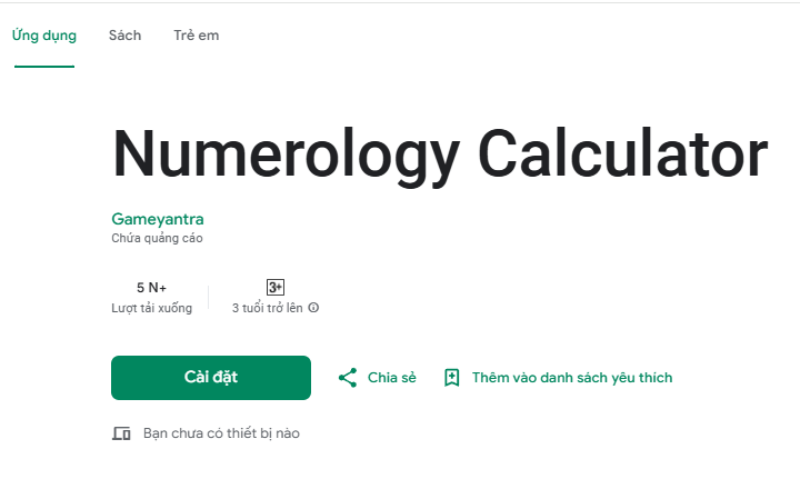Click the add-to-wishlist bookmark icon
Screen dimensions: 800x479
[x=452, y=378]
